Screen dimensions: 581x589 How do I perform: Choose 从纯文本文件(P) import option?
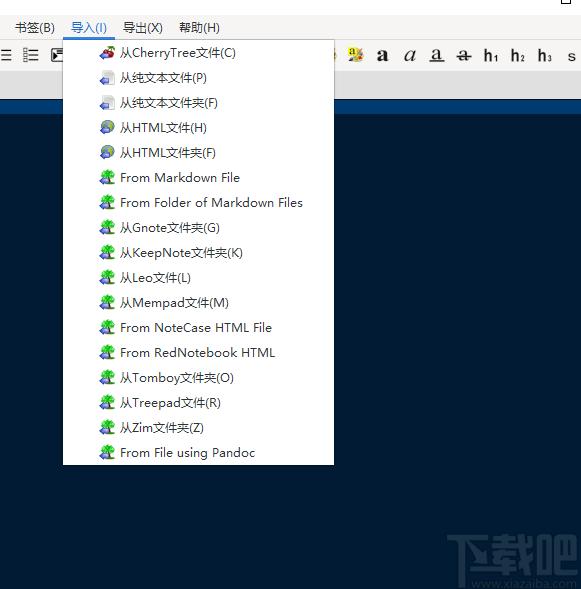pos(198,78)
